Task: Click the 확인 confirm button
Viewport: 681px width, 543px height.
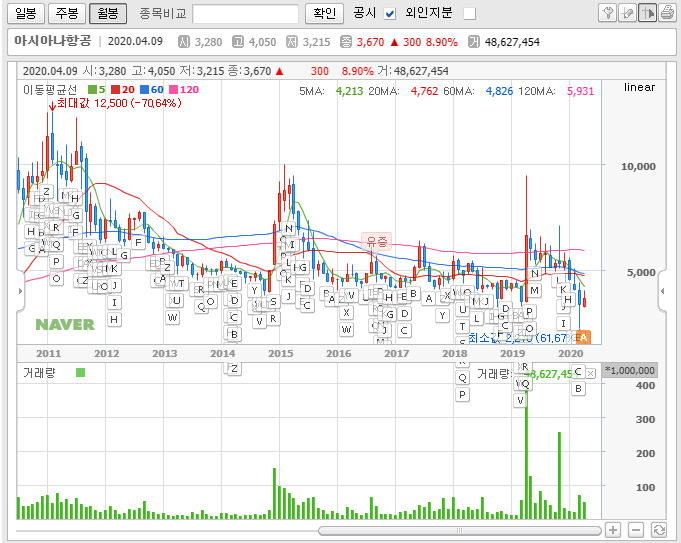Action: pos(324,13)
